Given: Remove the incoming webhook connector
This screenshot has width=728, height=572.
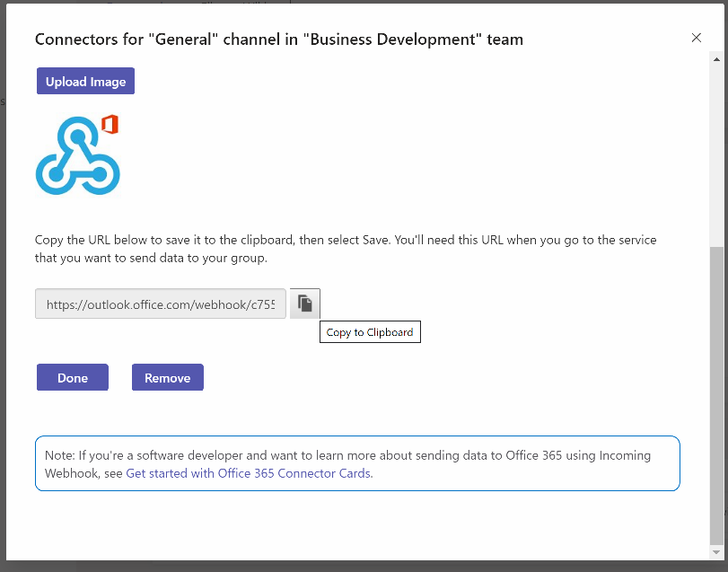Looking at the screenshot, I should click(168, 377).
